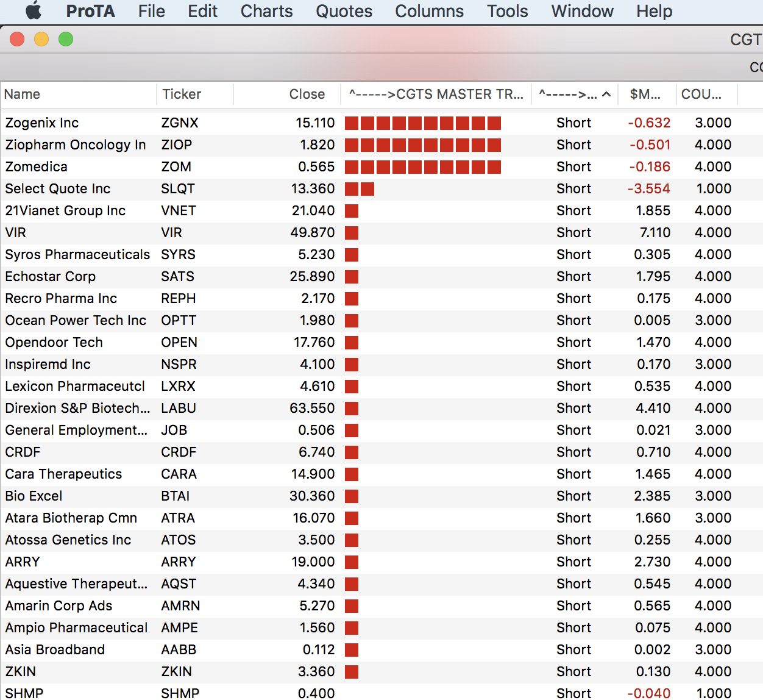The height and width of the screenshot is (700, 763).
Task: Click the 4.410 value for LABU
Action: (653, 408)
